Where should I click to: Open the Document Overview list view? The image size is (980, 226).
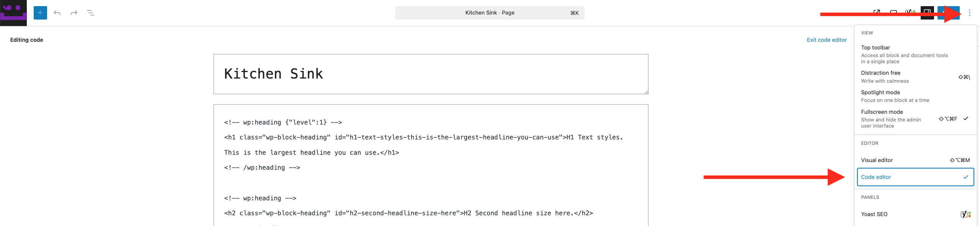click(91, 13)
